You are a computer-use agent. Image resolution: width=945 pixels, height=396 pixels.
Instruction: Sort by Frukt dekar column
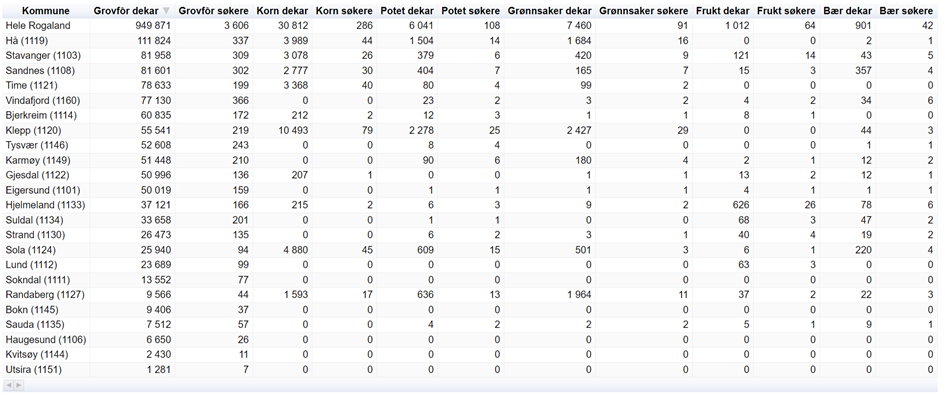[723, 11]
